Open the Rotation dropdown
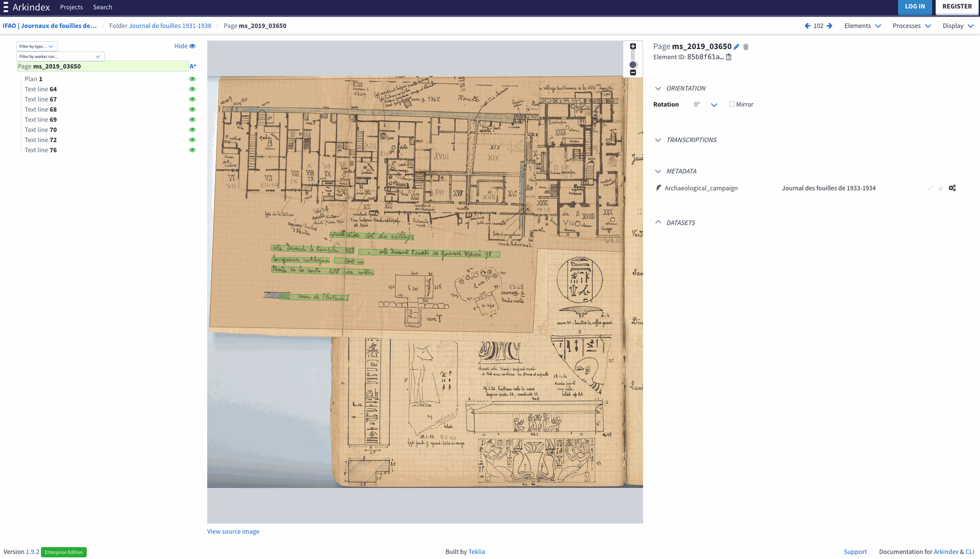The image size is (980, 559). click(714, 105)
